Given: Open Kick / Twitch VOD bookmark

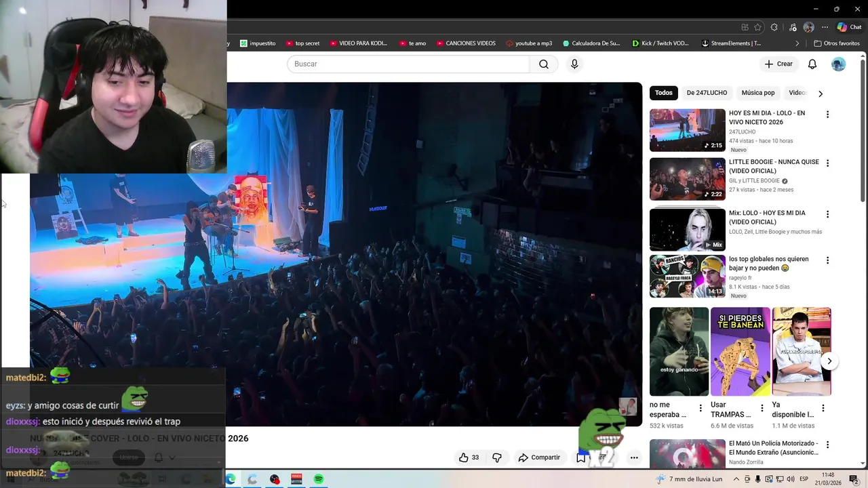Looking at the screenshot, I should pos(660,43).
